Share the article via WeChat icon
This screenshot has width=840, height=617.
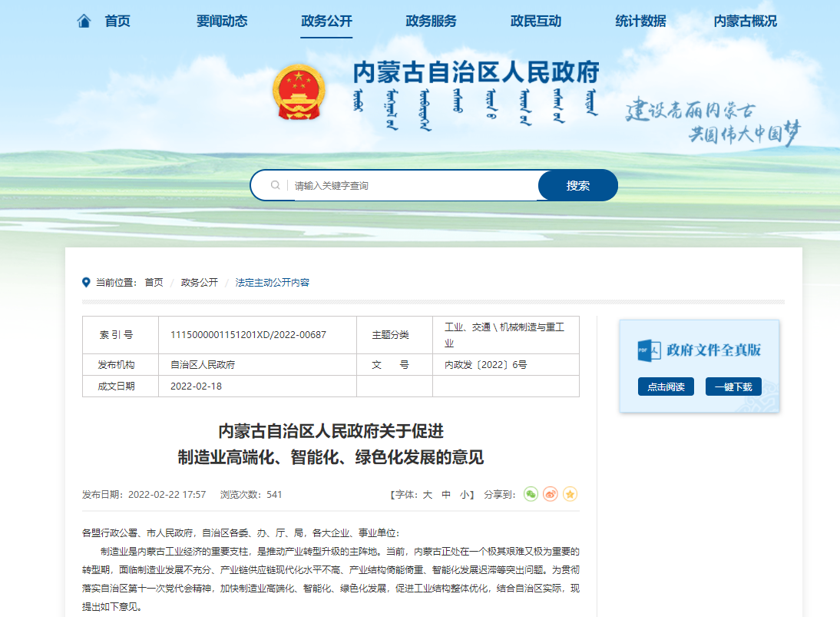(531, 494)
